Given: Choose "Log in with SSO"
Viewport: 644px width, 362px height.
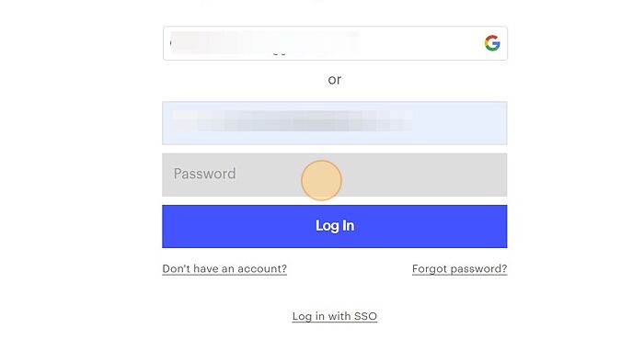Looking at the screenshot, I should point(335,316).
